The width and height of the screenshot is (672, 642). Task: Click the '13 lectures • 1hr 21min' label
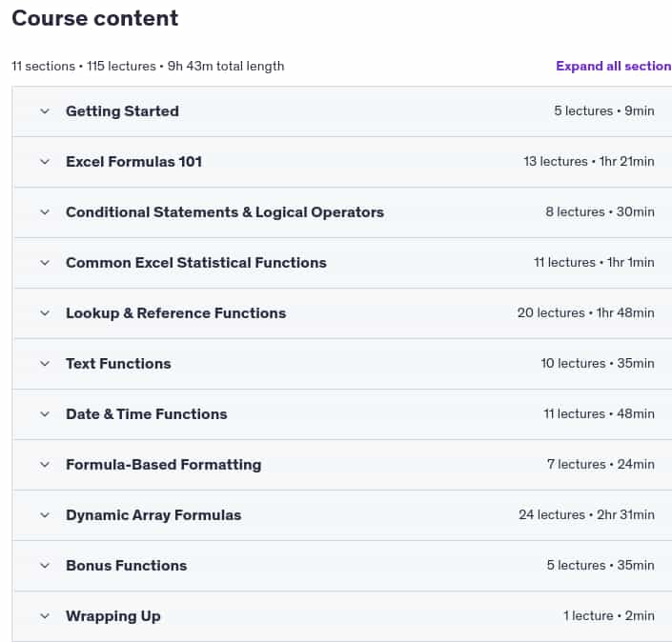click(589, 162)
